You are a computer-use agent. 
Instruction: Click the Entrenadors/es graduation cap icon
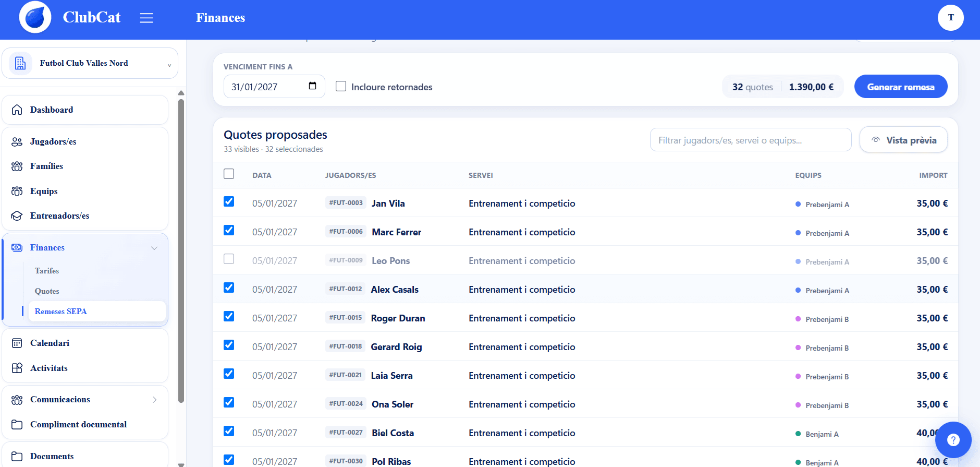coord(17,215)
